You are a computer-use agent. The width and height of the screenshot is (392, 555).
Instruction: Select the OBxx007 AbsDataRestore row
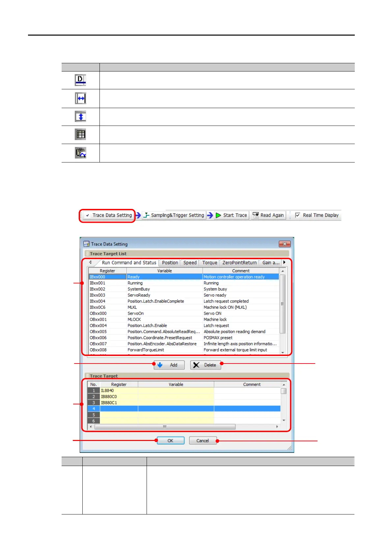coord(184,344)
